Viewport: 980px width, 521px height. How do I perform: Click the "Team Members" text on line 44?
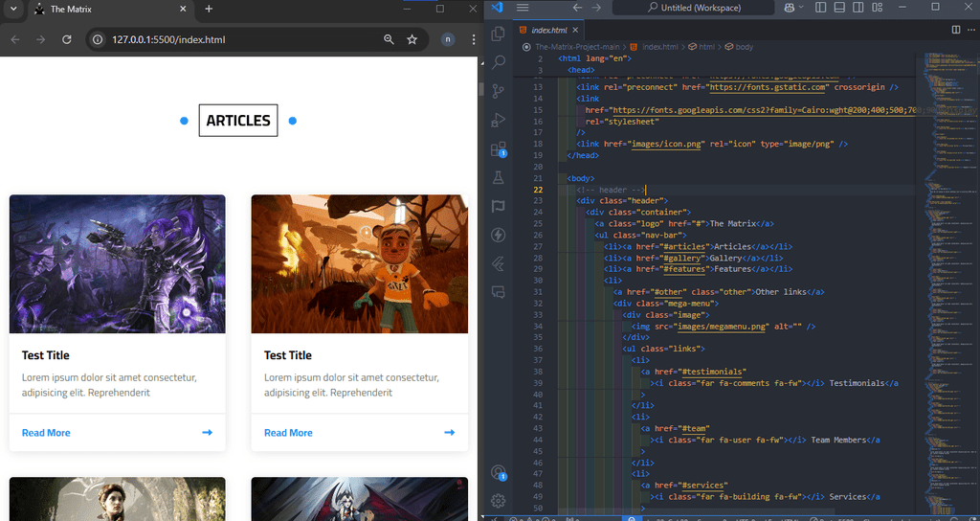pos(838,440)
